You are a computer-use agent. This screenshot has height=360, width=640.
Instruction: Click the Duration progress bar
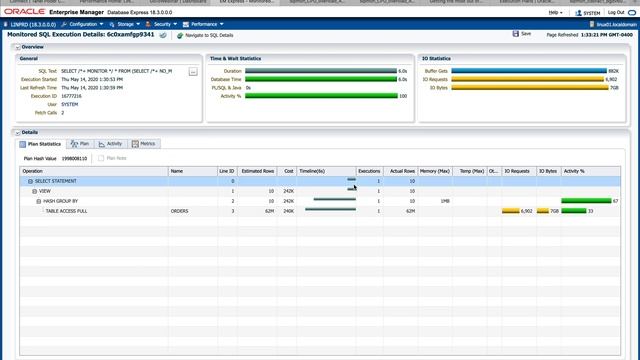(321, 71)
